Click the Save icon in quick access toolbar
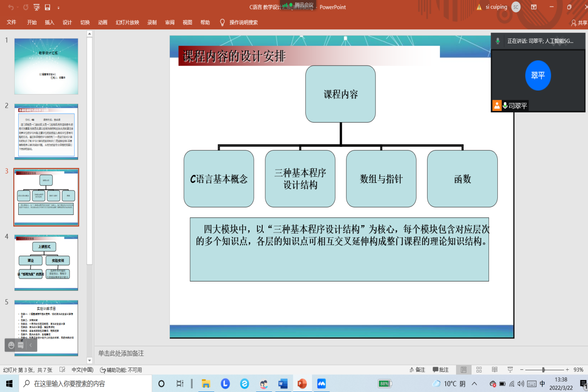 [x=48, y=7]
